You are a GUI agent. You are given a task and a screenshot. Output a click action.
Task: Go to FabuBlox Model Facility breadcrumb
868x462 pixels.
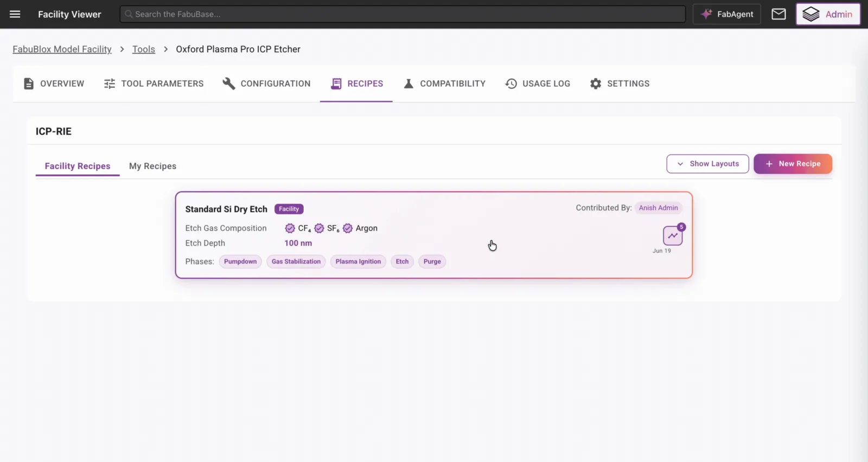pyautogui.click(x=62, y=49)
